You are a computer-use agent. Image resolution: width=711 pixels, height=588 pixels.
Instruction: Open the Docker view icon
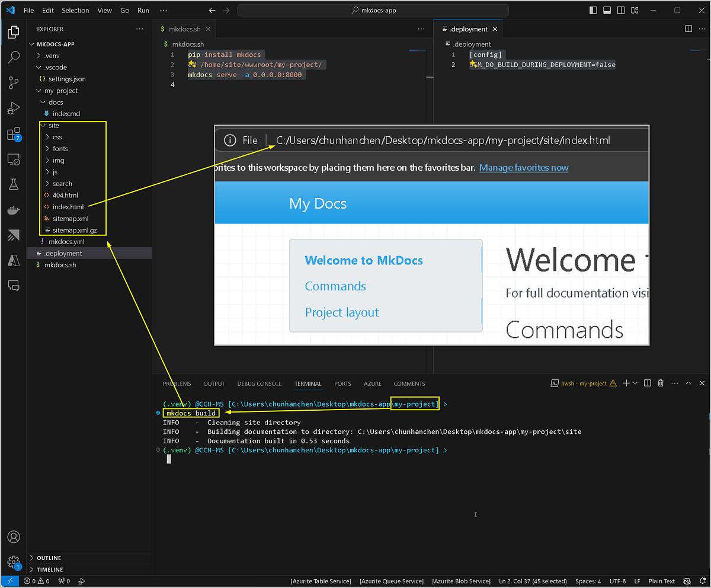[x=13, y=210]
